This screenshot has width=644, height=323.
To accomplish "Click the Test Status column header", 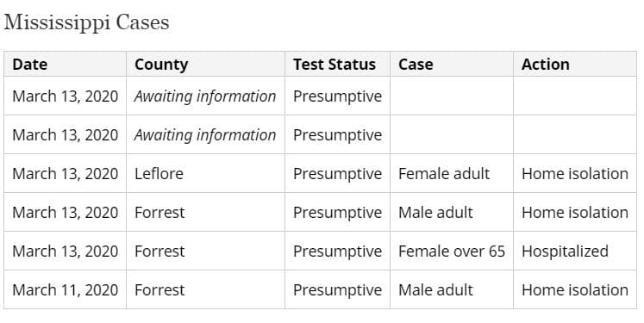I will pyautogui.click(x=337, y=64).
